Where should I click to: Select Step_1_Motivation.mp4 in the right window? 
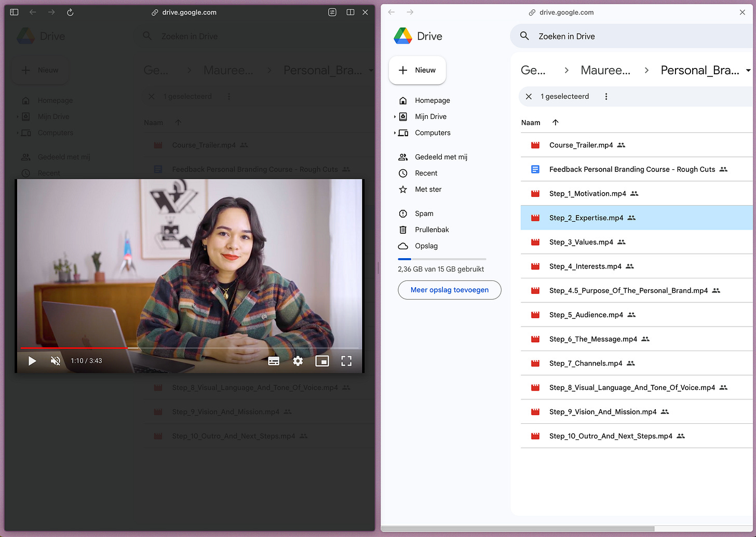[x=637, y=194]
